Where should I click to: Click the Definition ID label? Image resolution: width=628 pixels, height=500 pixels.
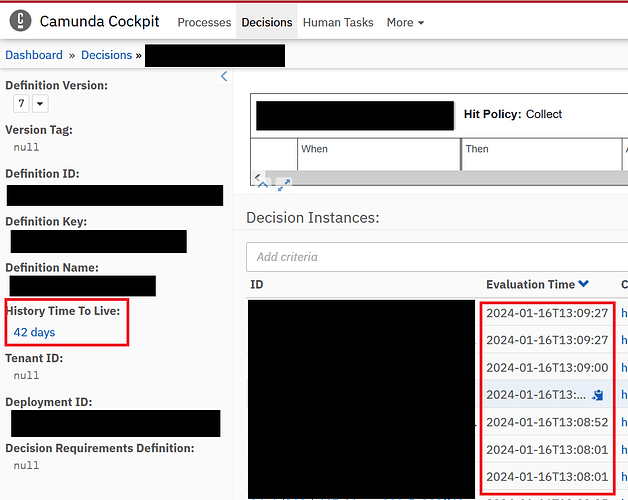point(42,173)
